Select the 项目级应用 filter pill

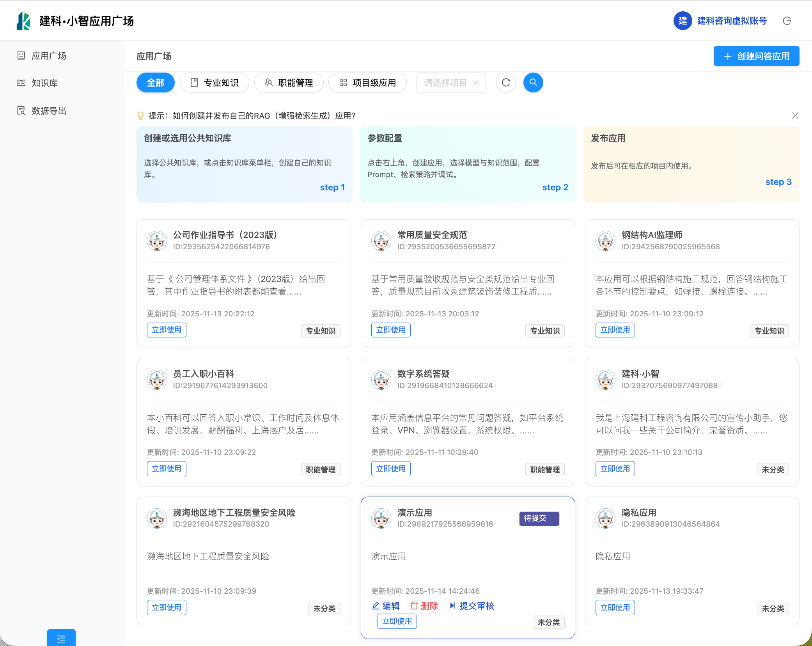(367, 83)
